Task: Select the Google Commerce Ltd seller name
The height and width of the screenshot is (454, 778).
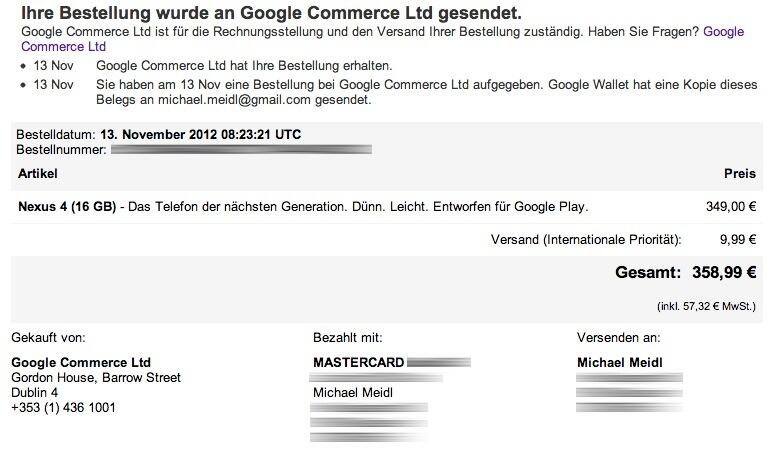Action: 81,363
